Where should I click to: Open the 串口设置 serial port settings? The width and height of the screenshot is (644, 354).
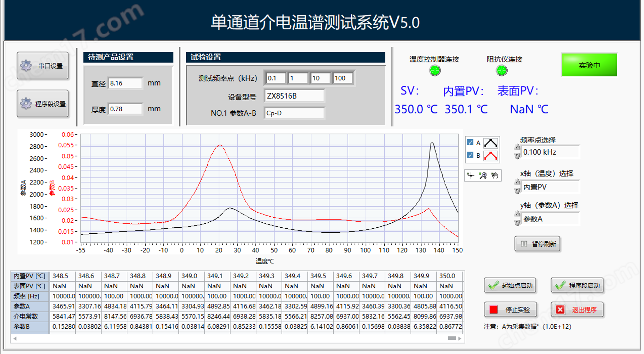click(x=43, y=66)
